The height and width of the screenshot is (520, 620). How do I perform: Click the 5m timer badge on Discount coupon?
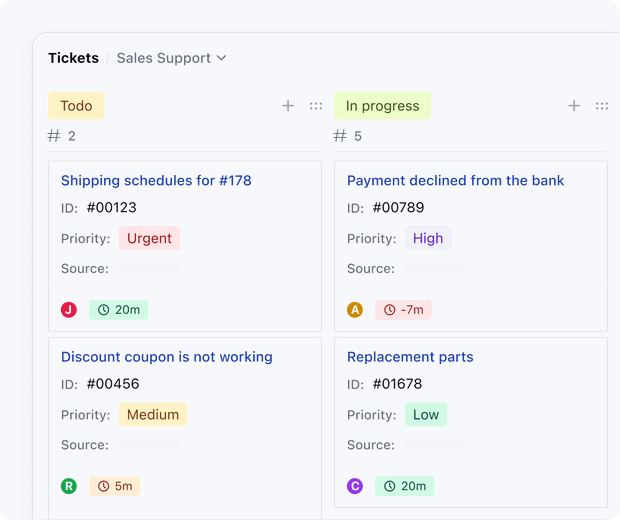[115, 486]
